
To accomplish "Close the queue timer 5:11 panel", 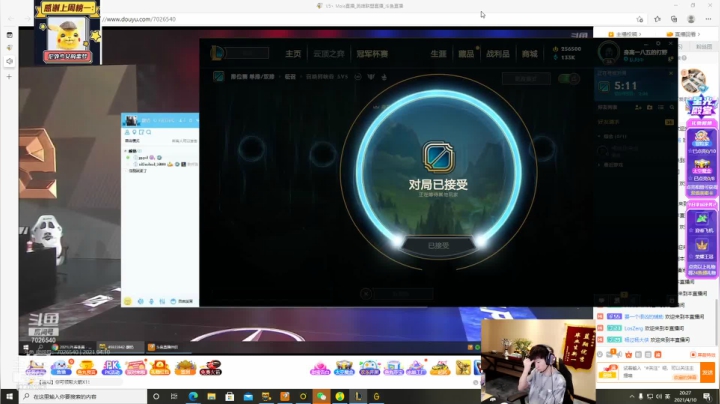I will [x=671, y=73].
